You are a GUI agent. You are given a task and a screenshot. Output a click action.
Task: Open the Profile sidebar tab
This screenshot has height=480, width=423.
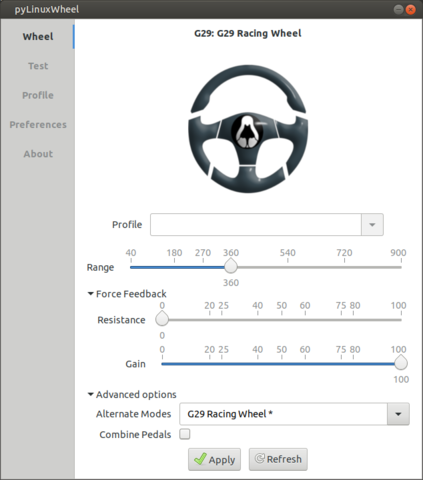38,95
